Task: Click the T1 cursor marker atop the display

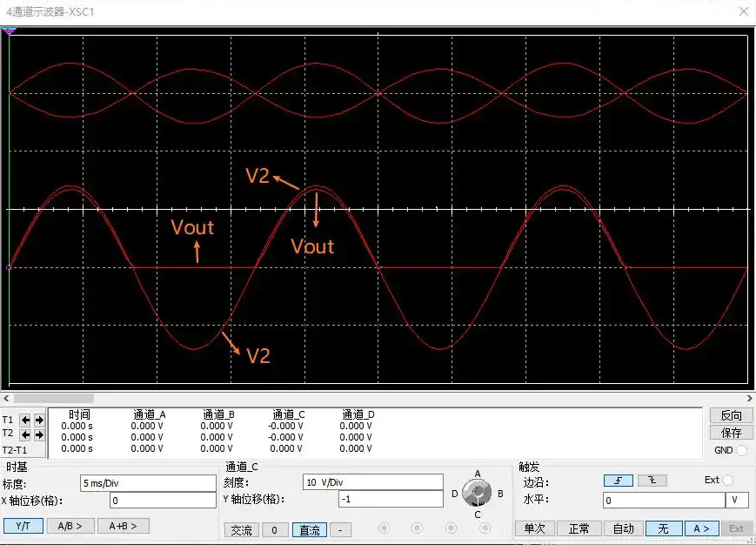Action: click(9, 31)
